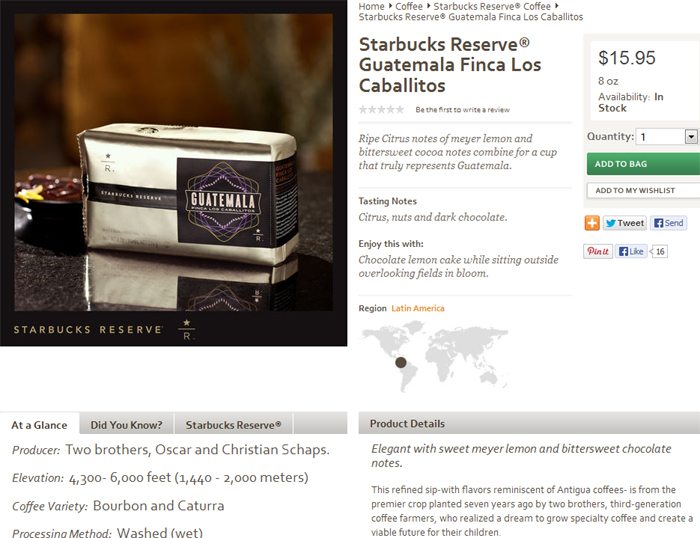Switch to the Did You Know? tab
Screen dimensions: 700x538
(126, 425)
